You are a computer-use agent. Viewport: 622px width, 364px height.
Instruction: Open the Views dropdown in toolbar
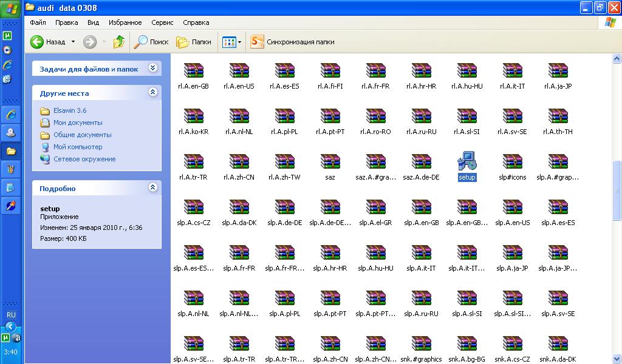[x=231, y=42]
